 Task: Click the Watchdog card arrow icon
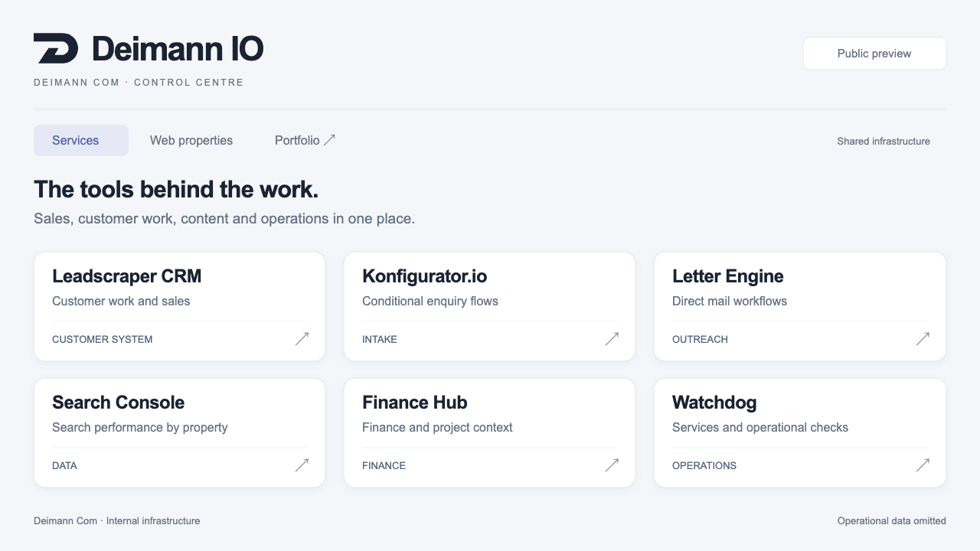click(923, 465)
